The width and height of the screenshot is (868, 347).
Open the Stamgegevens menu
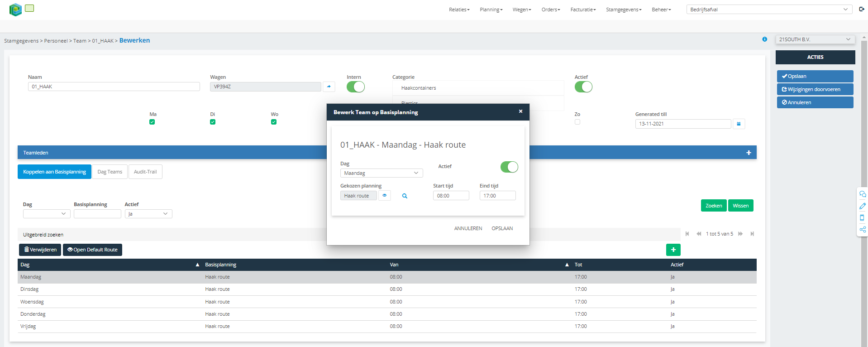624,10
